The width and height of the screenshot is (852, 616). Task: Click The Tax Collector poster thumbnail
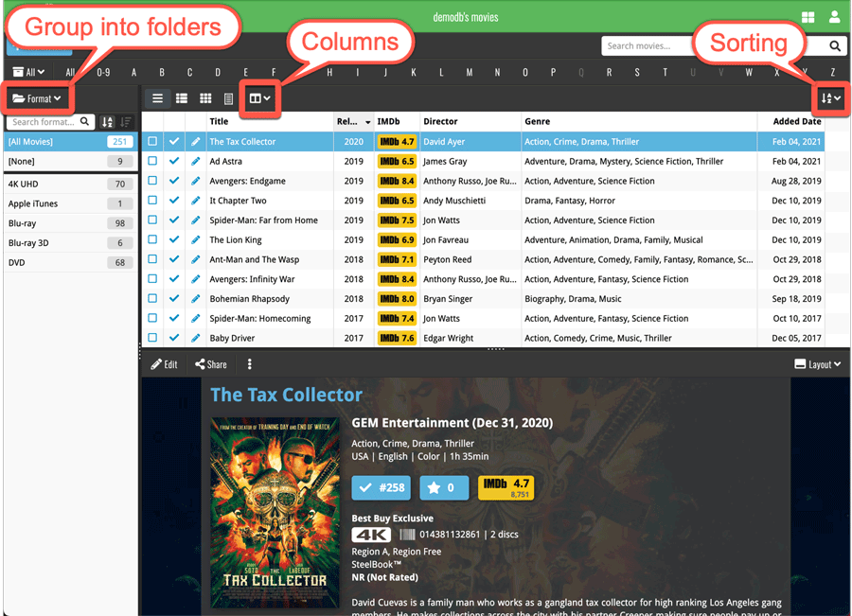[x=275, y=512]
